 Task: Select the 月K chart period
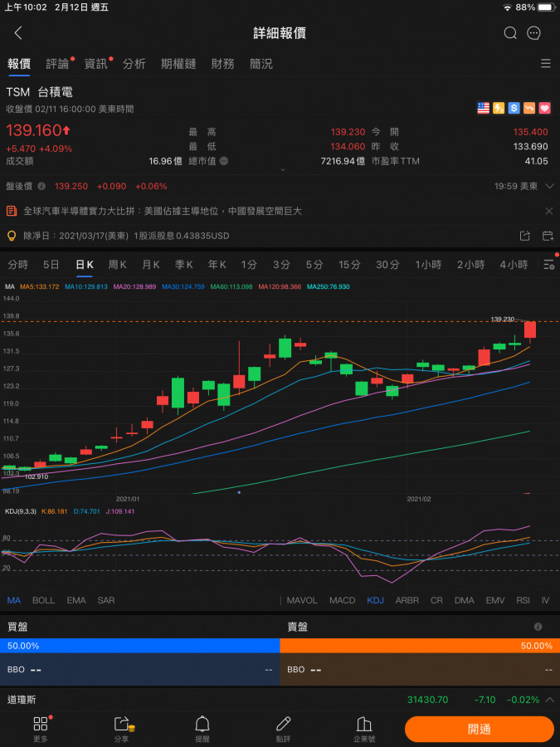(x=150, y=265)
